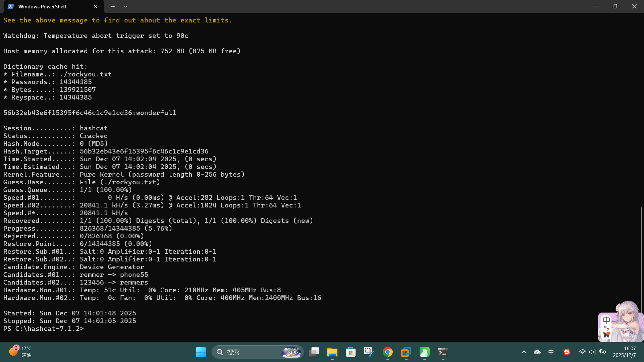Open the Microsoft Store taskbar icon
Screen dimensions: 644x362
point(351,352)
